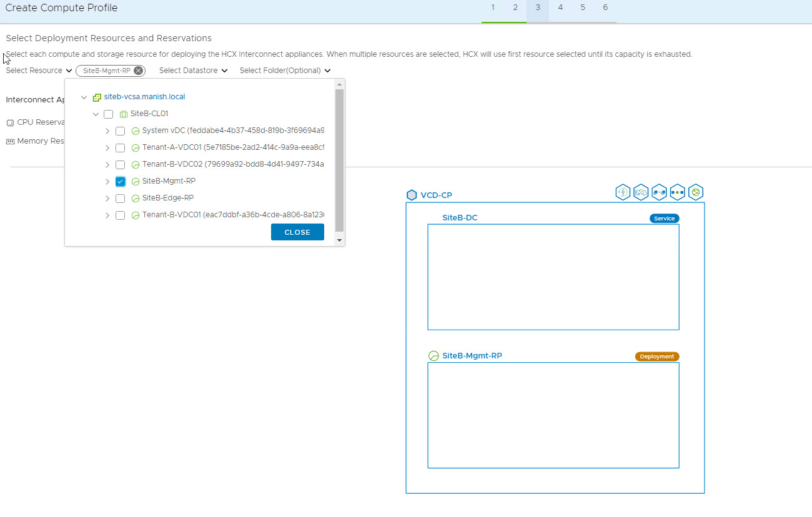Viewport: 812px width, 517px height.
Task: Expand the Tenant-A-VDC01 tree node
Action: (107, 148)
